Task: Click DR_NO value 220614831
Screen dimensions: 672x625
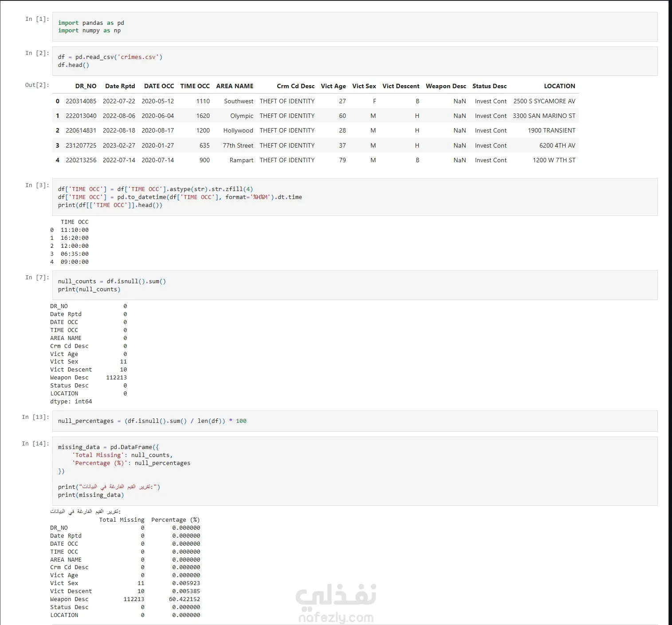Action: (x=81, y=130)
